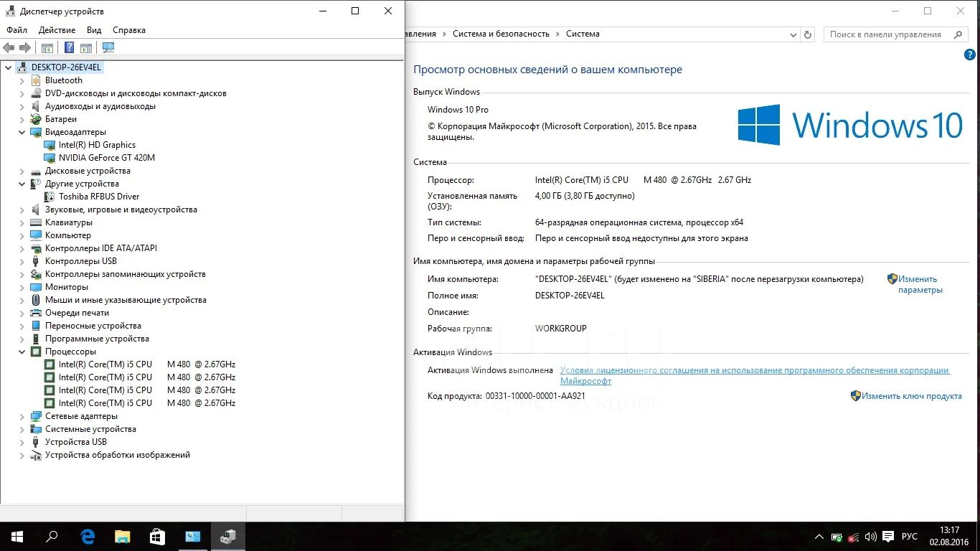The width and height of the screenshot is (980, 551).
Task: Click the Мыши и иные указывающие устройства icon
Action: [x=36, y=300]
